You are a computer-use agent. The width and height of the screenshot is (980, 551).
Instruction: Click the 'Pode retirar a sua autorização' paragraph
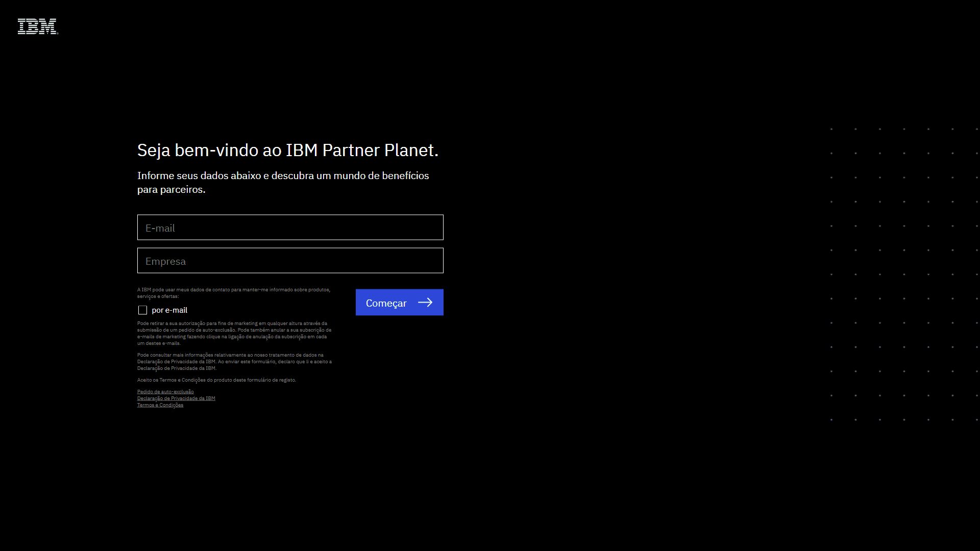(x=234, y=333)
